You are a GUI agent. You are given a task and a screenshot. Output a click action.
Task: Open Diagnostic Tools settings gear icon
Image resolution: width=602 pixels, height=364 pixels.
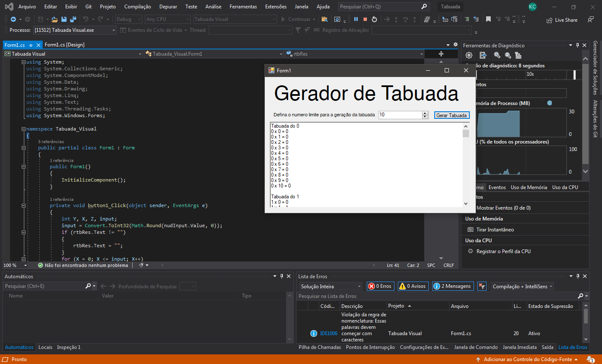[x=469, y=55]
